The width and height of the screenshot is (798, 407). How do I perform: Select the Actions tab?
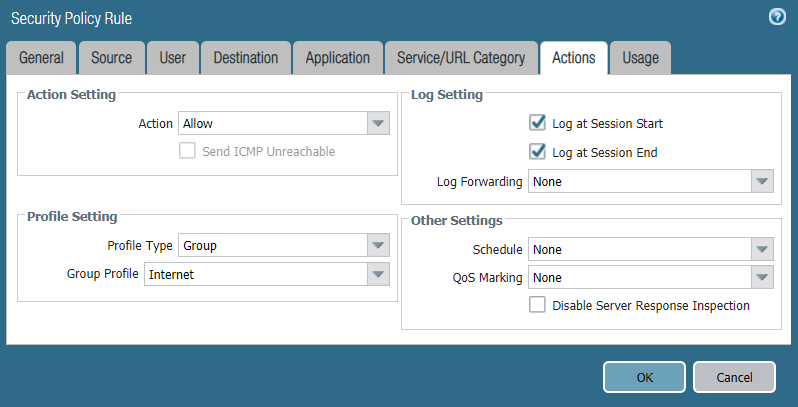[574, 58]
